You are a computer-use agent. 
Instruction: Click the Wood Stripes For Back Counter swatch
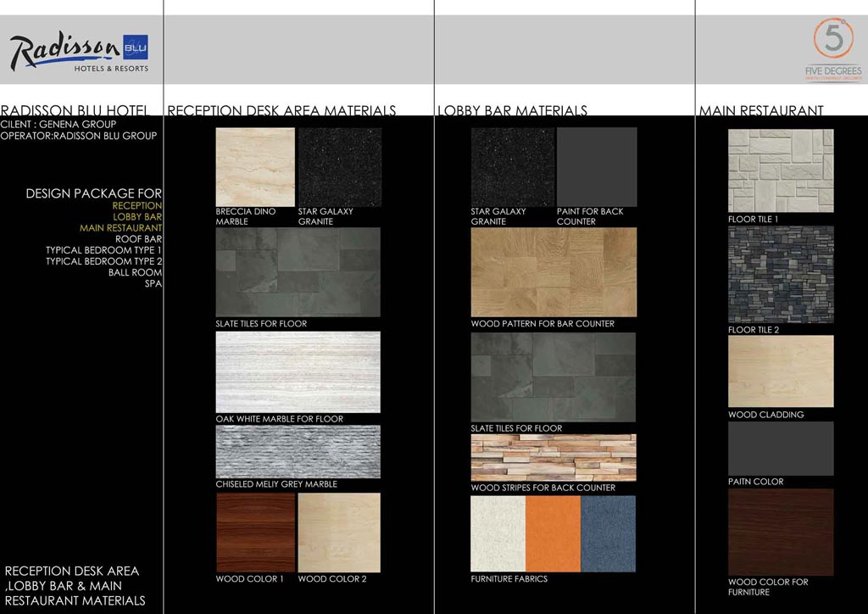[x=553, y=457]
